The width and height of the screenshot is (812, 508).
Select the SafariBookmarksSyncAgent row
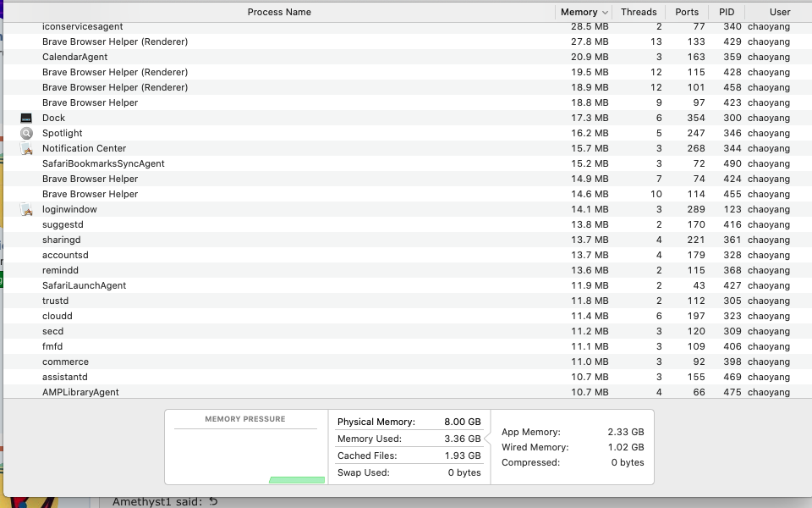click(408, 163)
